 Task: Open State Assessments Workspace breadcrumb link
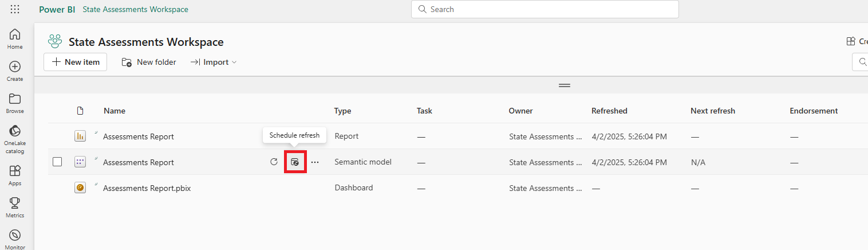135,9
